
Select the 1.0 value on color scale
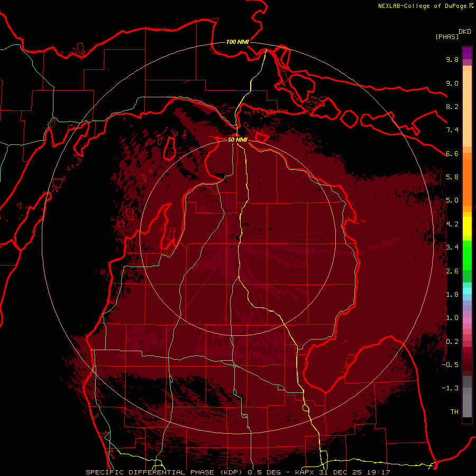coord(452,318)
